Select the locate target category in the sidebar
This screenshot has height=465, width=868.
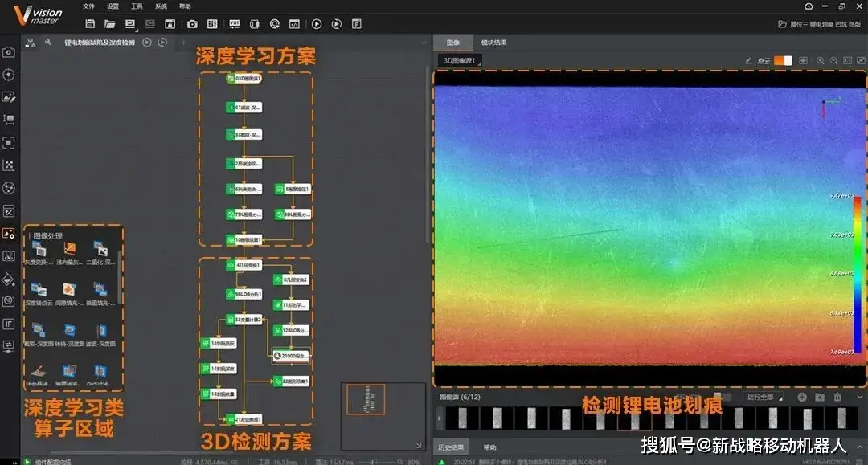tap(8, 75)
